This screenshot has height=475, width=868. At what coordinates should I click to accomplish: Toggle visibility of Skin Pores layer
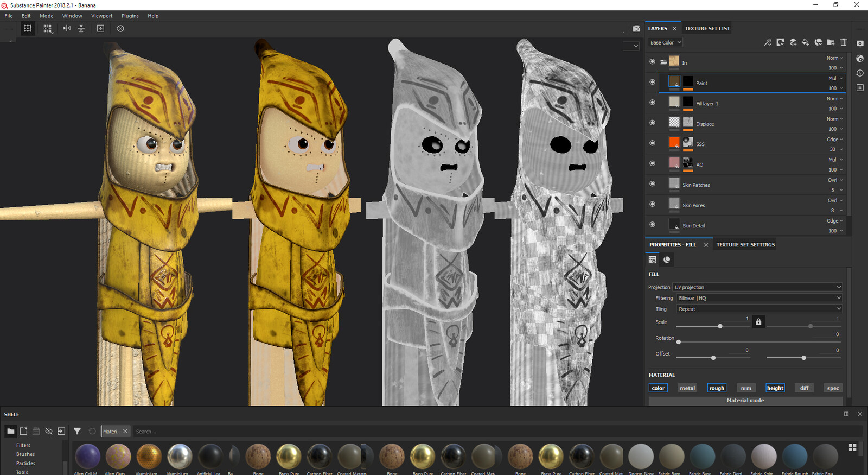pyautogui.click(x=652, y=204)
